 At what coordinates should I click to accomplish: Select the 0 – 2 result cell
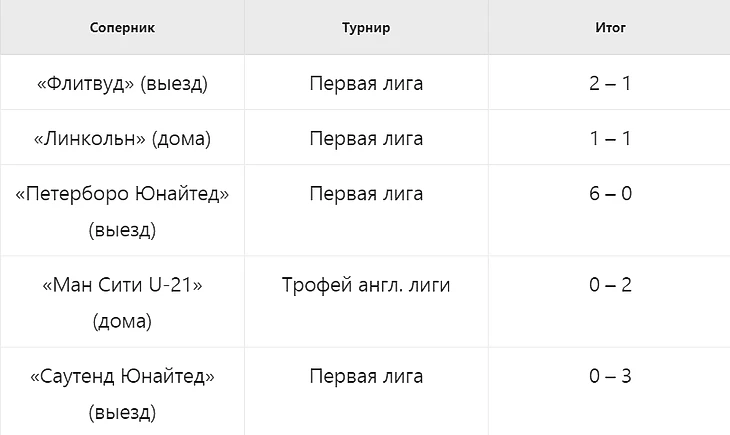point(610,302)
